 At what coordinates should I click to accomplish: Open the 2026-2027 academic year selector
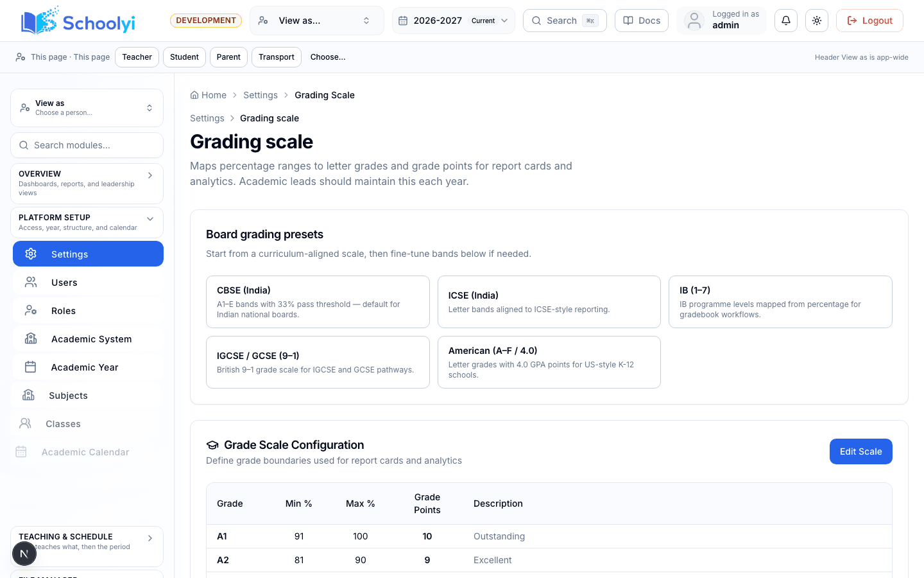[x=454, y=21]
